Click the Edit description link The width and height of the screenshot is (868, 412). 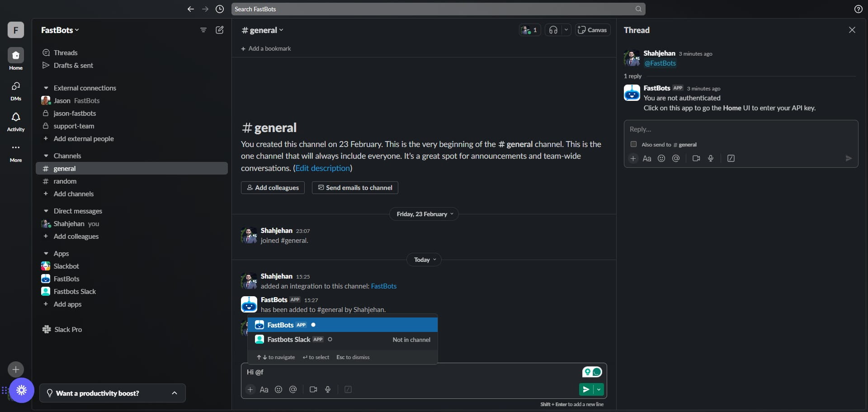(x=323, y=168)
